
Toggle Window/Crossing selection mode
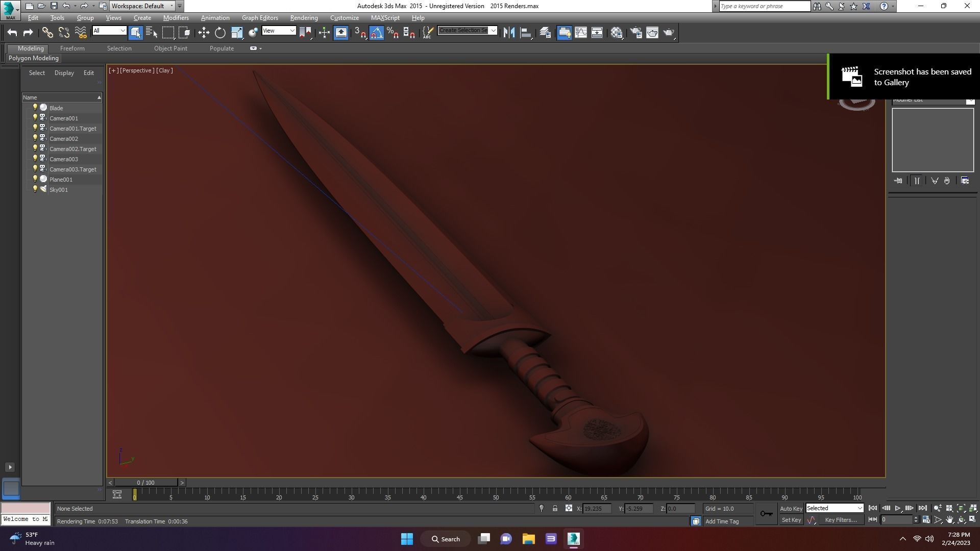point(184,33)
